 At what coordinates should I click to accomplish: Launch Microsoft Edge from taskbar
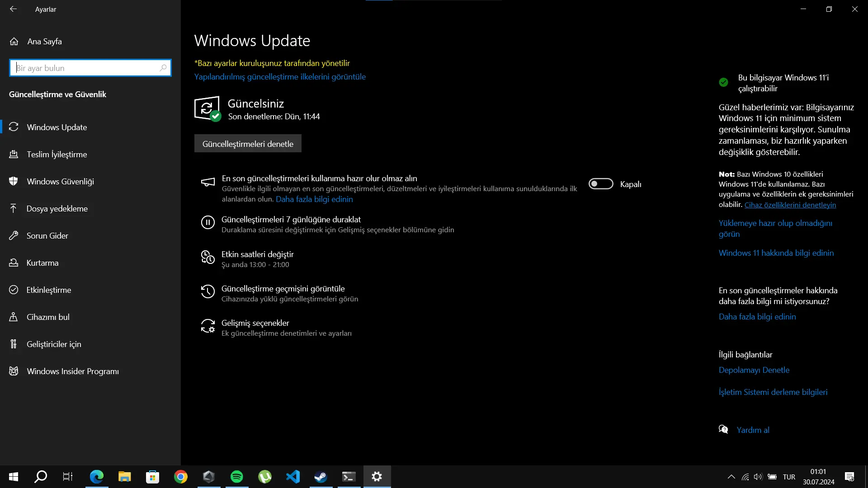[x=97, y=477]
